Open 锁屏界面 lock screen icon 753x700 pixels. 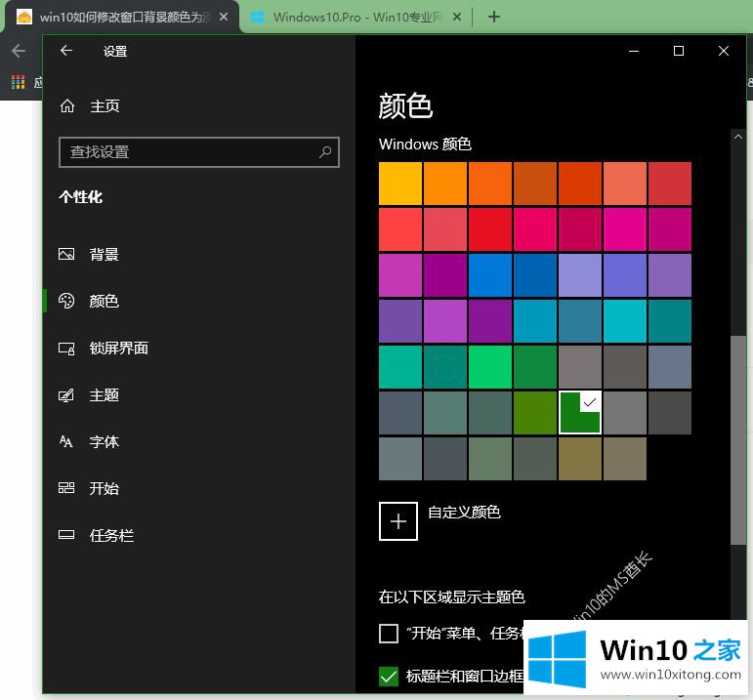click(x=66, y=349)
